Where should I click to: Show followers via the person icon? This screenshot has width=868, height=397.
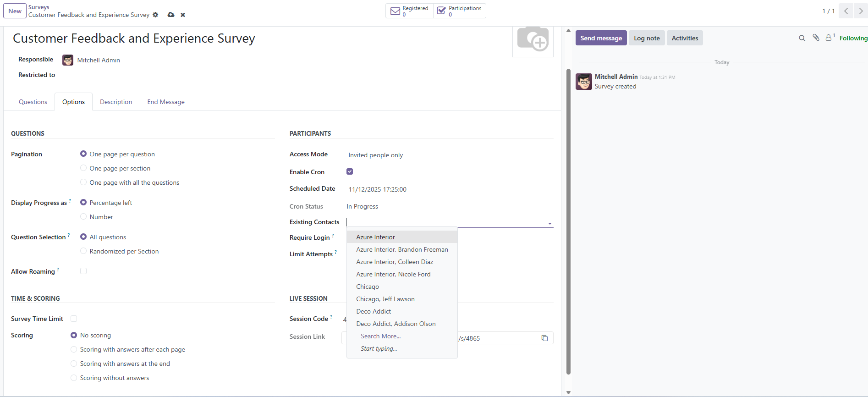pos(830,38)
